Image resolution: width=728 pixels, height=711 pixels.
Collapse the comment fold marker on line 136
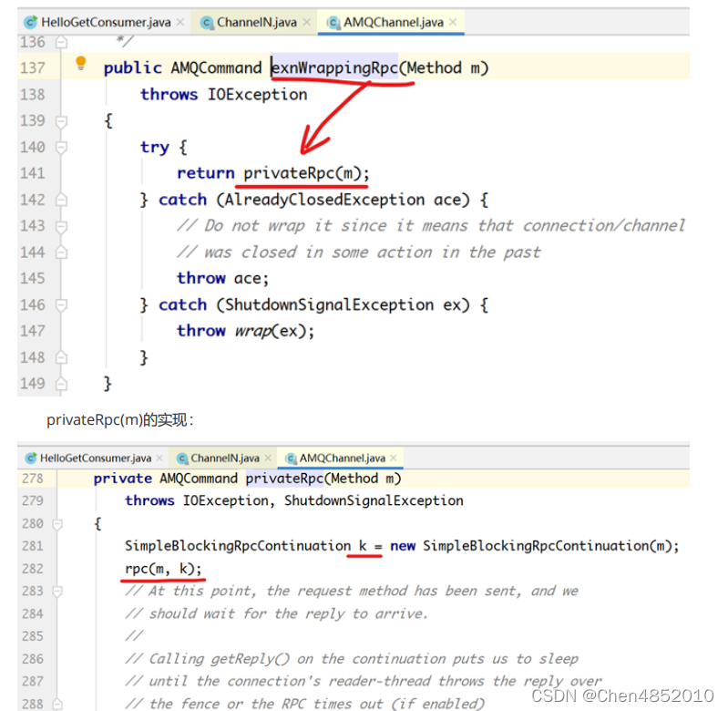(61, 43)
